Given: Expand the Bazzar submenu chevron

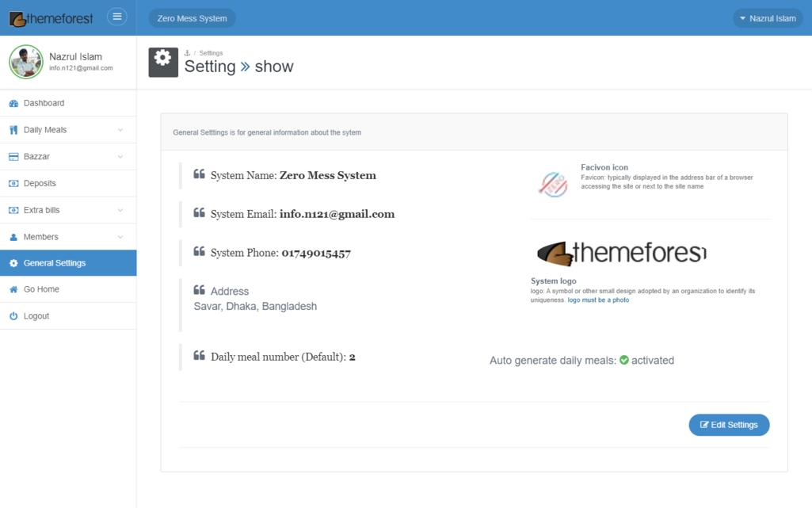Looking at the screenshot, I should [120, 157].
